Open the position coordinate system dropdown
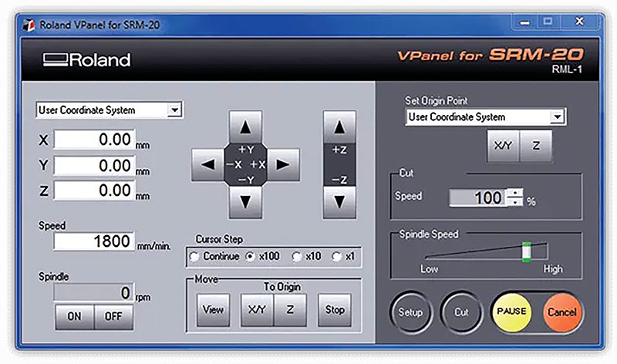617x364 pixels. [174, 110]
